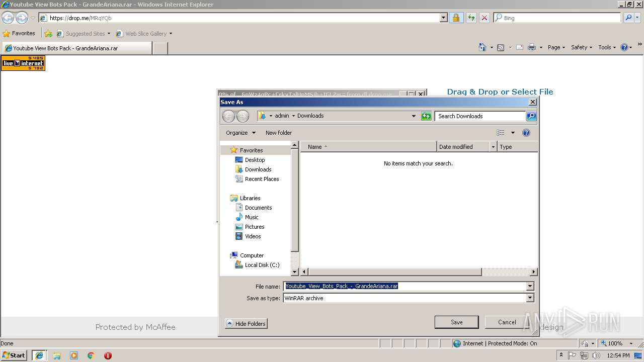644x362 pixels.
Task: Click the File name input field
Action: [x=405, y=286]
